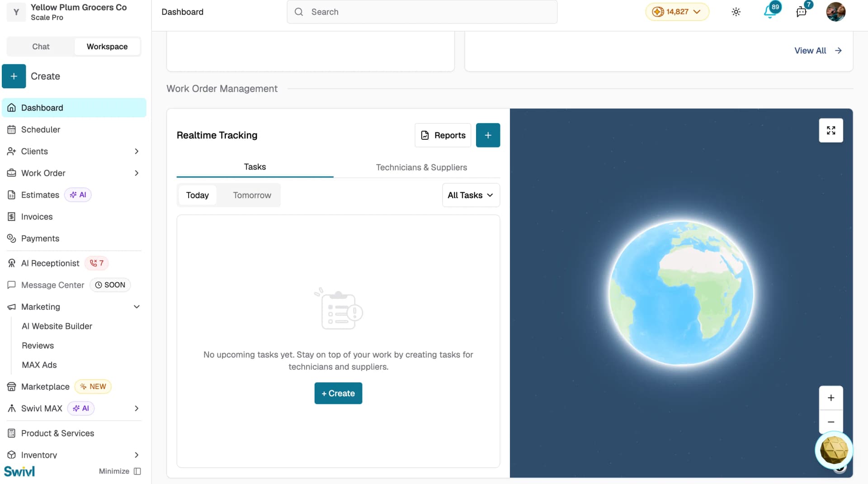Click the missed calls 7 badge
Image resolution: width=868 pixels, height=484 pixels.
tap(97, 263)
